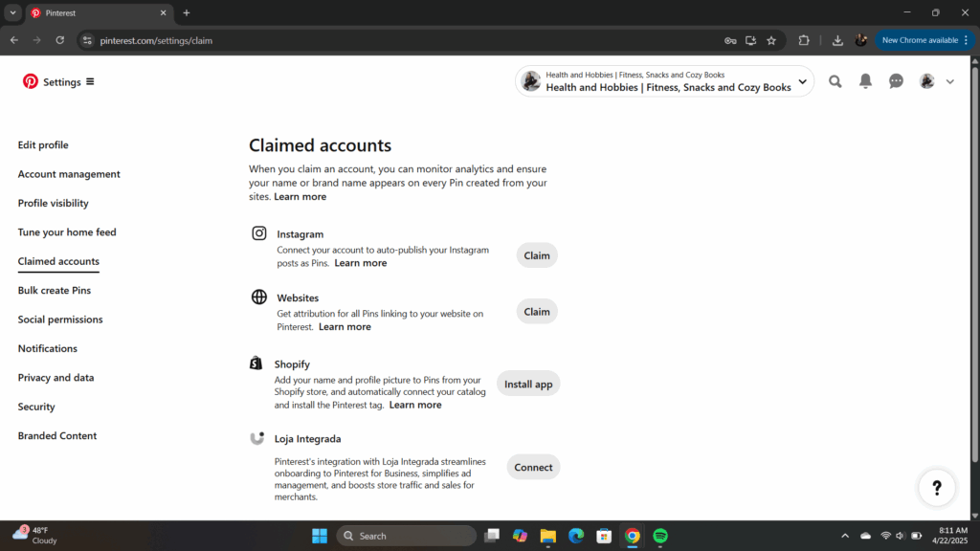Image resolution: width=980 pixels, height=551 pixels.
Task: Select Claimed accounts in sidebar
Action: tap(58, 261)
